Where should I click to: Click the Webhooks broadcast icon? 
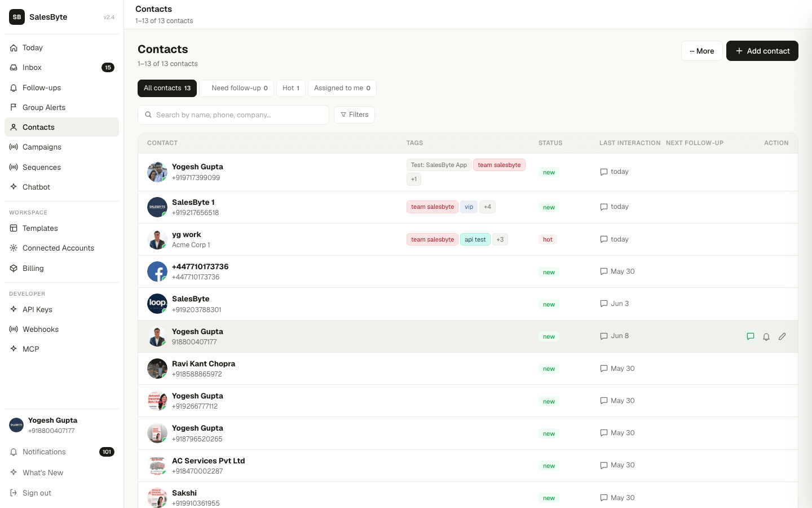pyautogui.click(x=14, y=329)
